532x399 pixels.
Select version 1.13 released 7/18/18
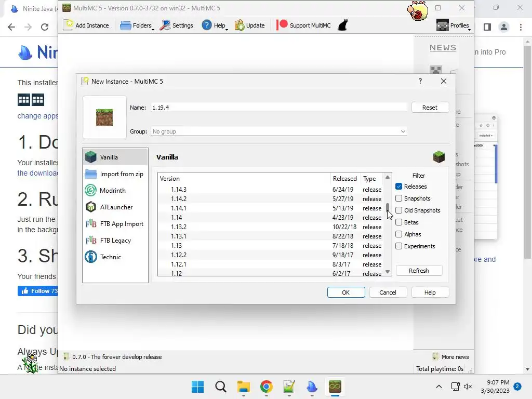(271, 245)
